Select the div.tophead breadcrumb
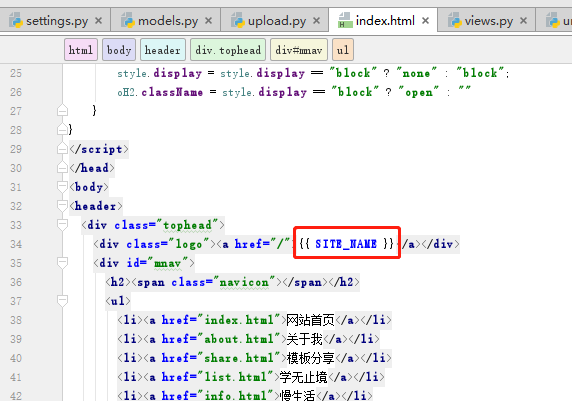Screen dimensions: 572x401 click(x=228, y=50)
